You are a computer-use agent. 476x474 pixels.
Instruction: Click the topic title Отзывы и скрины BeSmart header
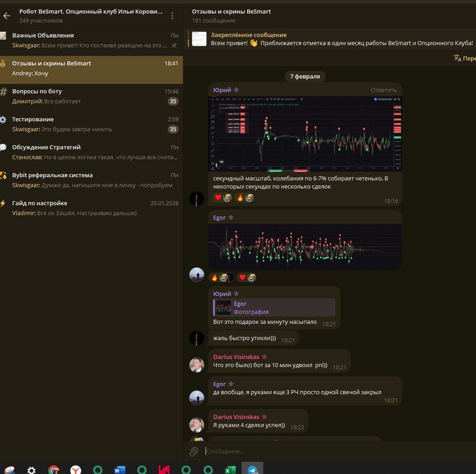(x=231, y=12)
